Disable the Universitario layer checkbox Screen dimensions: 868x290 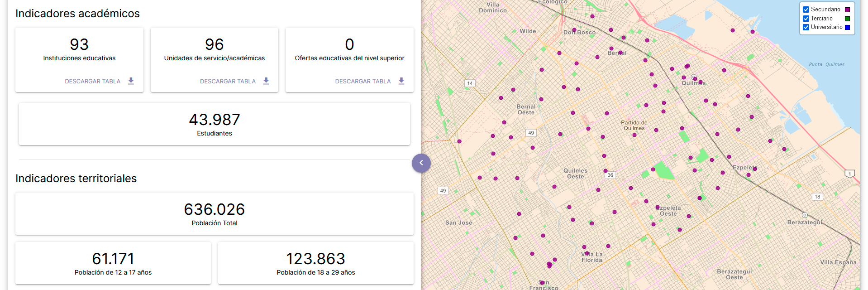click(806, 27)
